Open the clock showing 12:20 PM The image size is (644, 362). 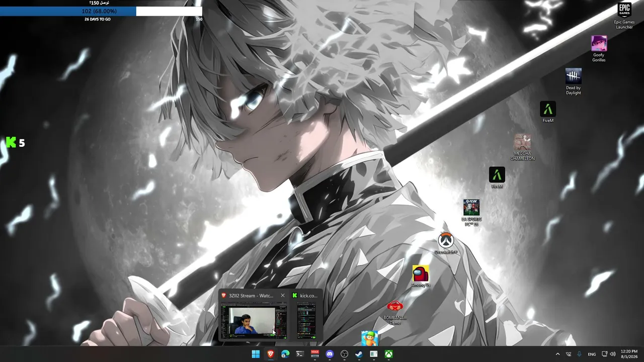point(629,354)
